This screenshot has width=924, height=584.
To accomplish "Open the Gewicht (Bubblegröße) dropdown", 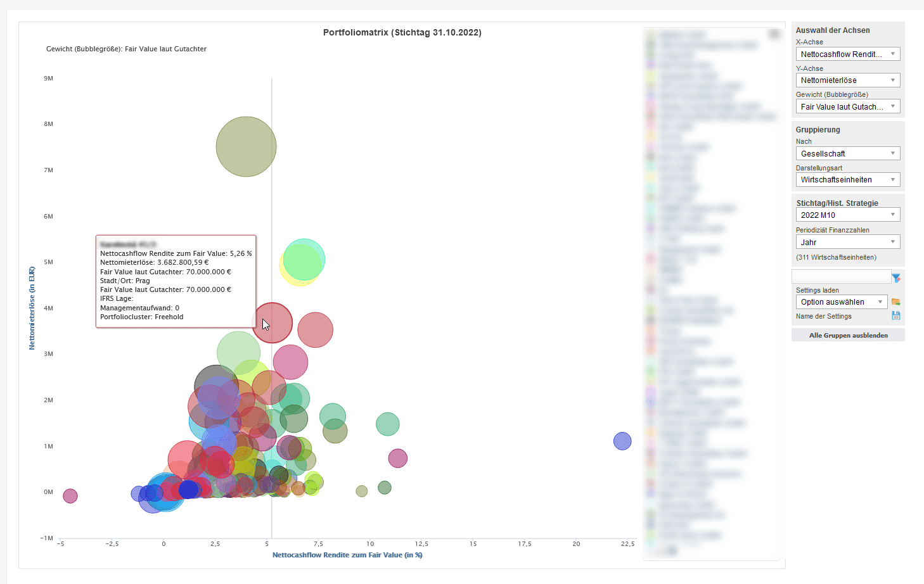I will pyautogui.click(x=847, y=107).
